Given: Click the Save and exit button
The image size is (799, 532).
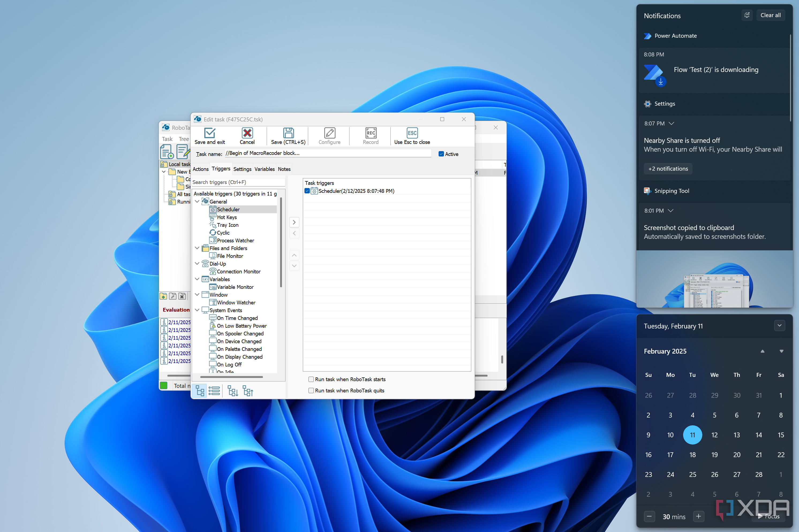Looking at the screenshot, I should pos(209,136).
